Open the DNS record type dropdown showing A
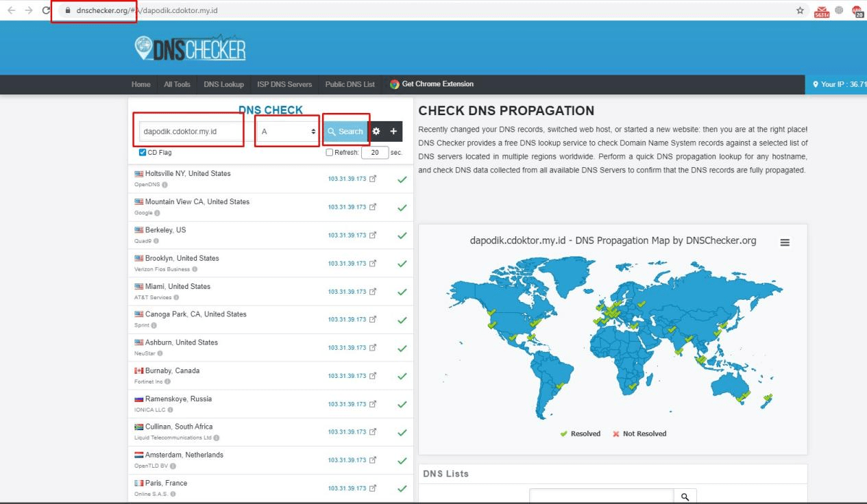Image resolution: width=867 pixels, height=504 pixels. coord(286,131)
